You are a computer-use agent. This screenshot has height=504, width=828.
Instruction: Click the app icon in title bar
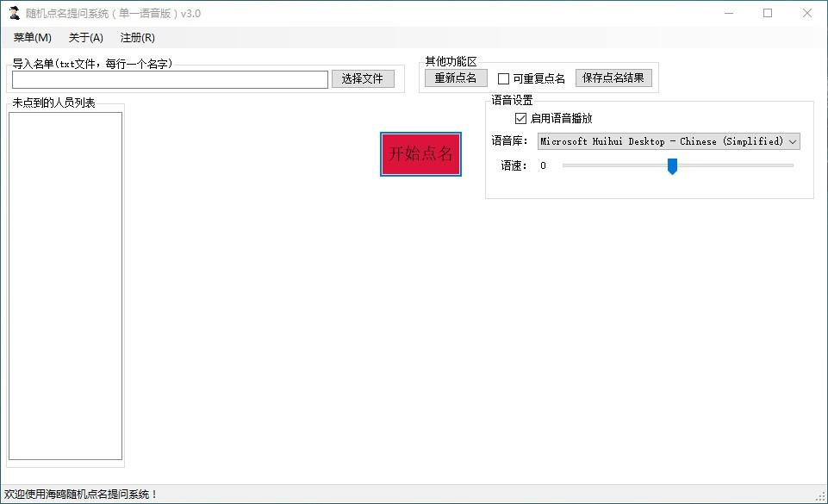[x=15, y=13]
